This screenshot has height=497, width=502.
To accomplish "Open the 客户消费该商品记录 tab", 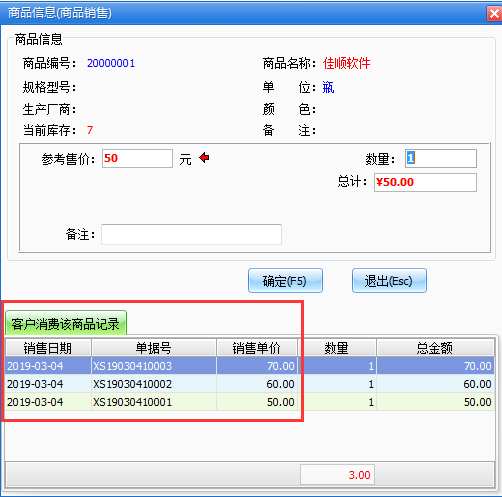I will point(66,323).
